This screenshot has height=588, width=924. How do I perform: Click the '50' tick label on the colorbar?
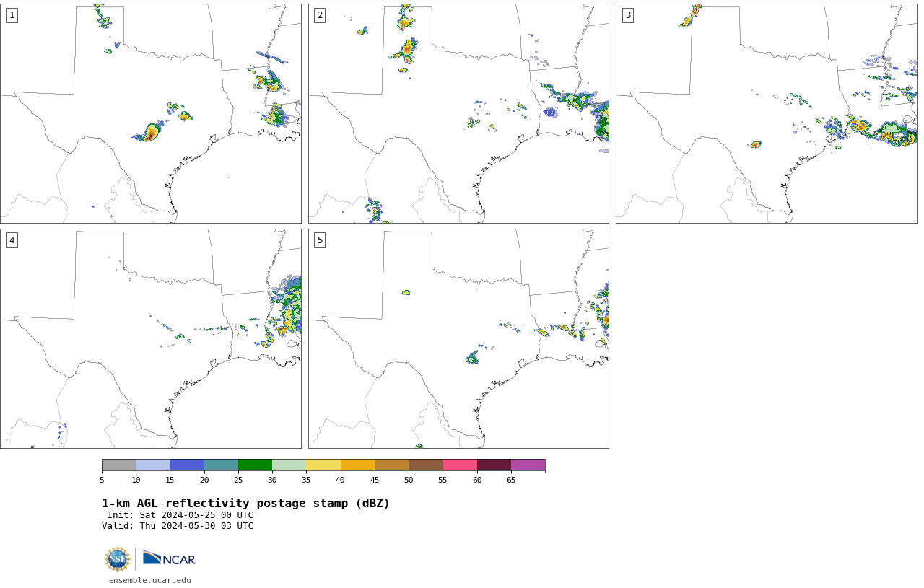click(x=409, y=481)
